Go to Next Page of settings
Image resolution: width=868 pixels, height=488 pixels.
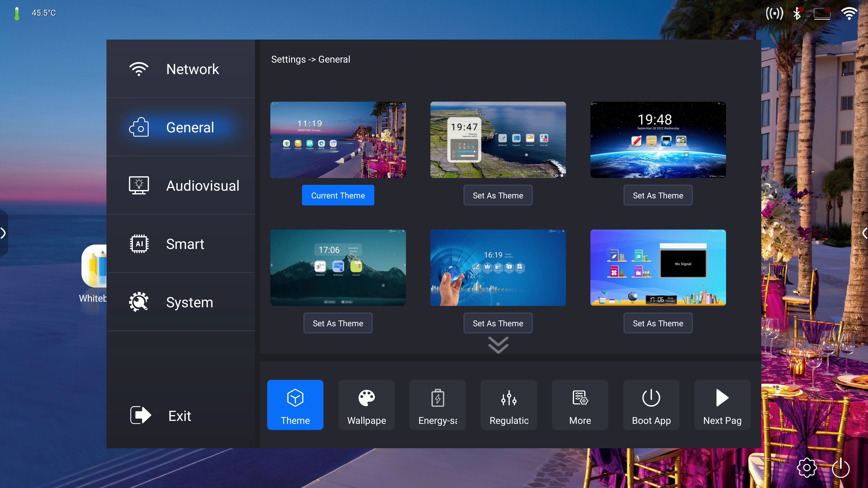pos(722,404)
